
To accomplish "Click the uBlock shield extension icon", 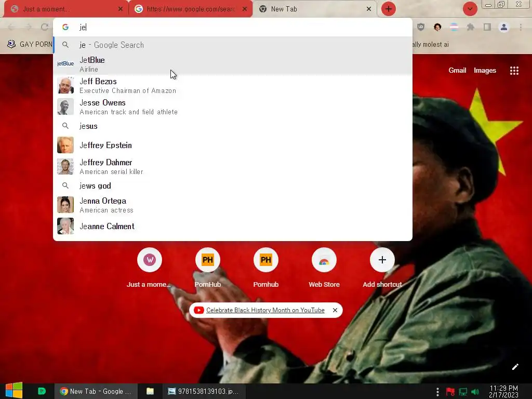I will [x=421, y=27].
